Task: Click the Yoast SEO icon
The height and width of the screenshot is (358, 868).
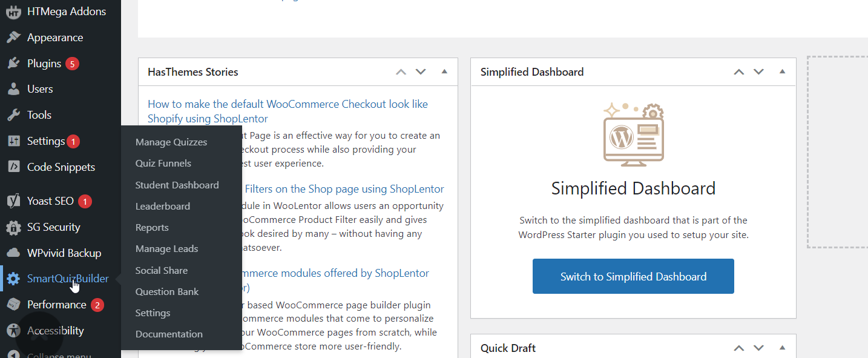Action: click(x=13, y=201)
